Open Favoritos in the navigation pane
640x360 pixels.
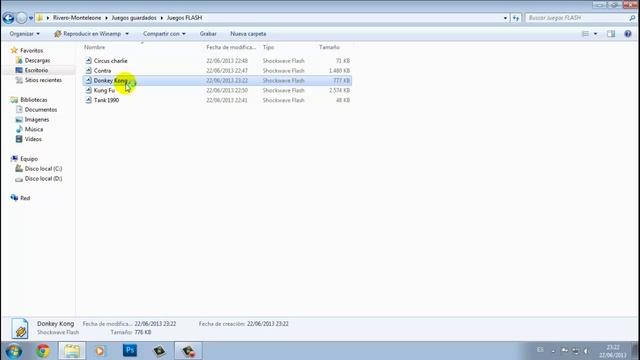pos(31,51)
